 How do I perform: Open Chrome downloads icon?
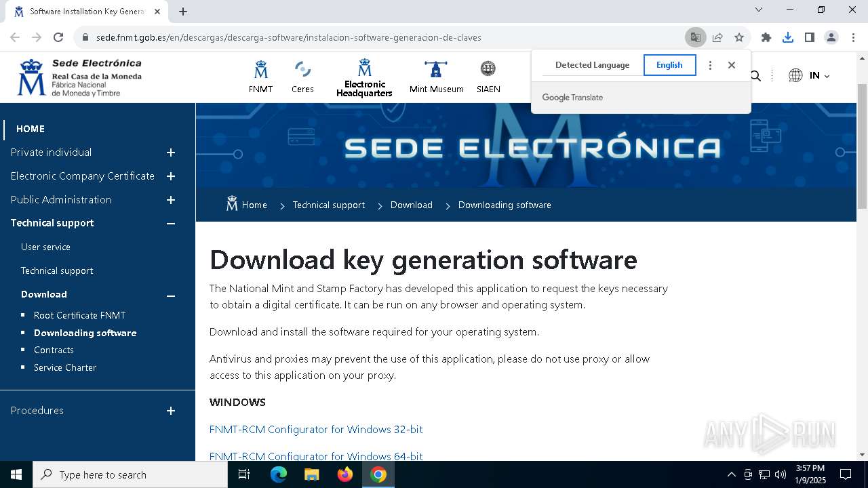tap(788, 37)
